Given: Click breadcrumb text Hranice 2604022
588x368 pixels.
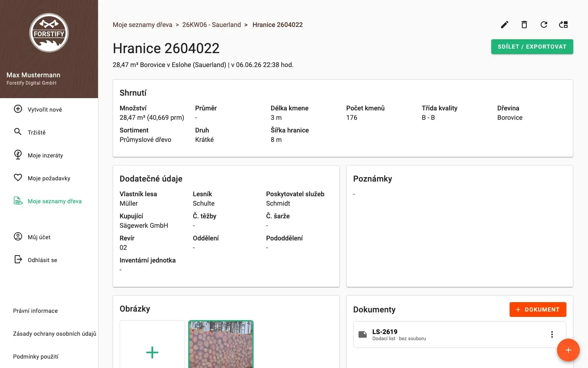Looking at the screenshot, I should click(x=278, y=25).
